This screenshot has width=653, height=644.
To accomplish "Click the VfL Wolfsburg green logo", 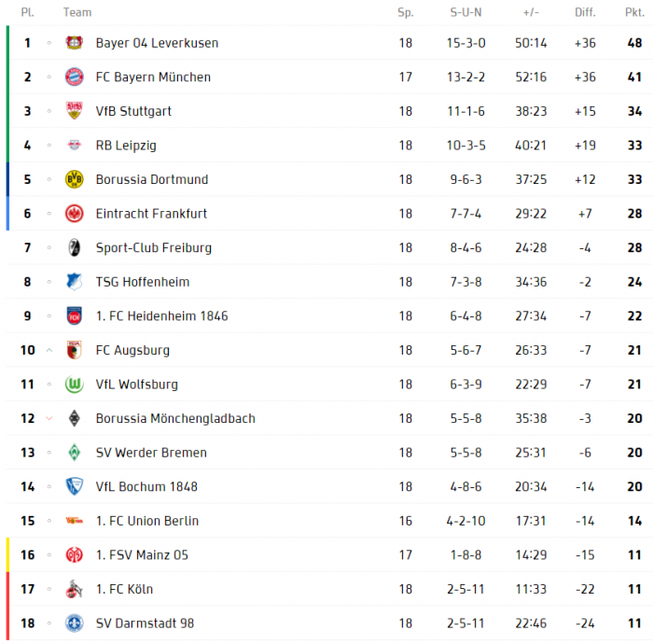I will coord(75,385).
